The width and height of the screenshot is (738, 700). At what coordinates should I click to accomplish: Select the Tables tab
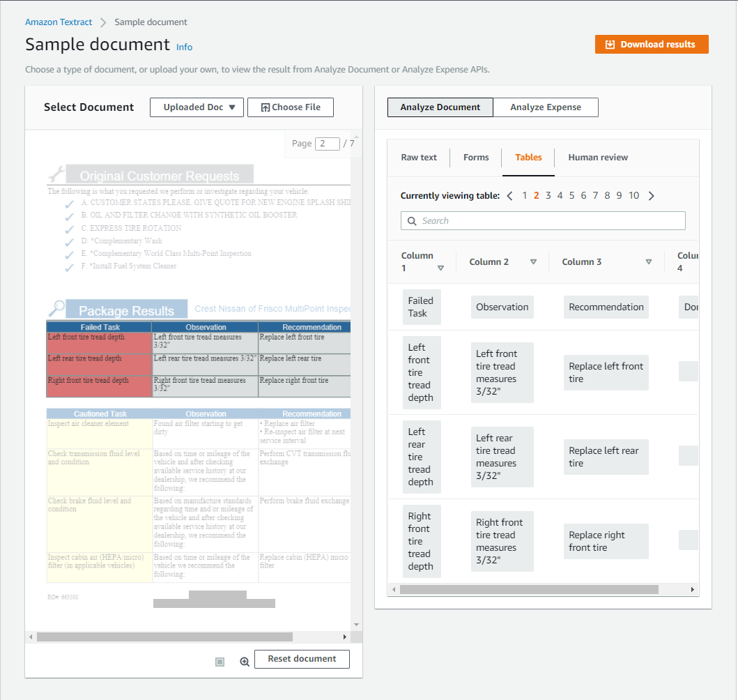tap(528, 158)
